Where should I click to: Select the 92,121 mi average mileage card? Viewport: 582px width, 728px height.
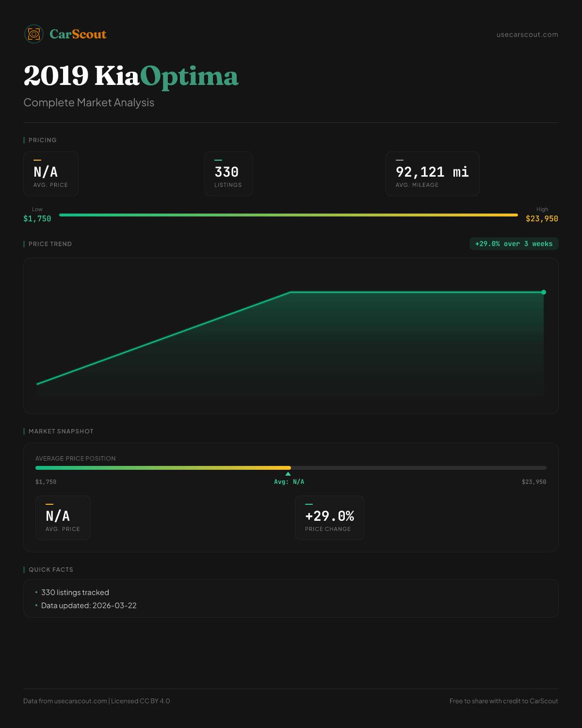click(432, 174)
